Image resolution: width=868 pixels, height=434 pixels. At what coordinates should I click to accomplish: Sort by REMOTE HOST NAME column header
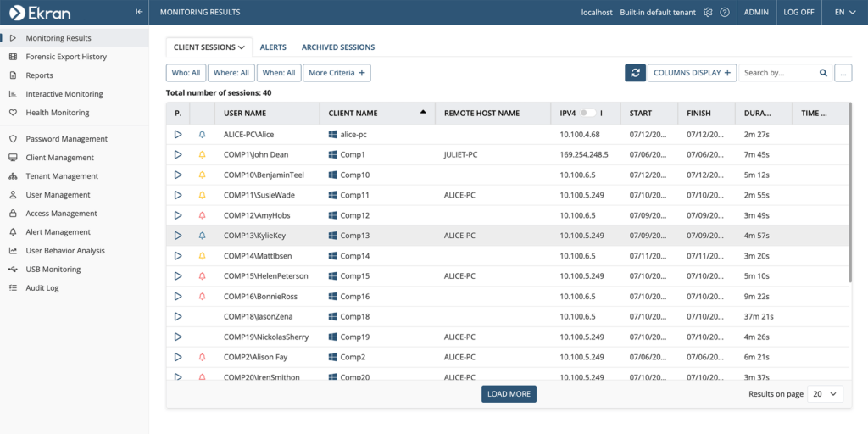coord(481,113)
